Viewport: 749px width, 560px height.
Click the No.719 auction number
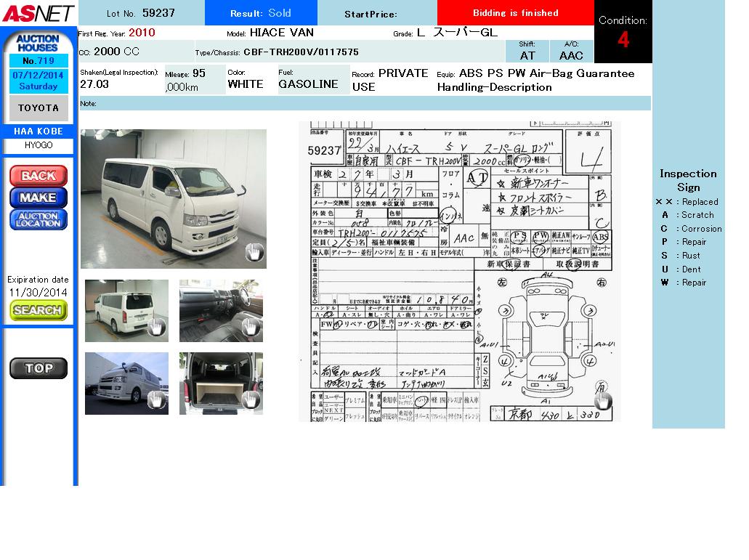coord(39,61)
